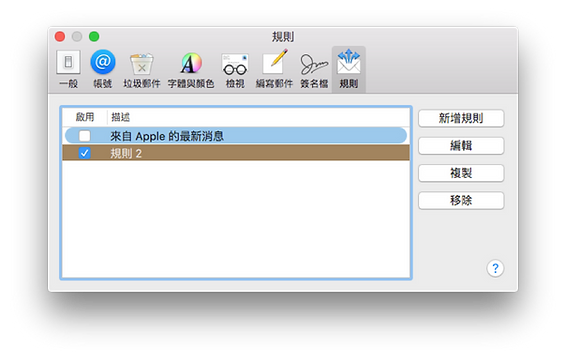
Task: Click the 新增規則 button
Action: tap(461, 118)
